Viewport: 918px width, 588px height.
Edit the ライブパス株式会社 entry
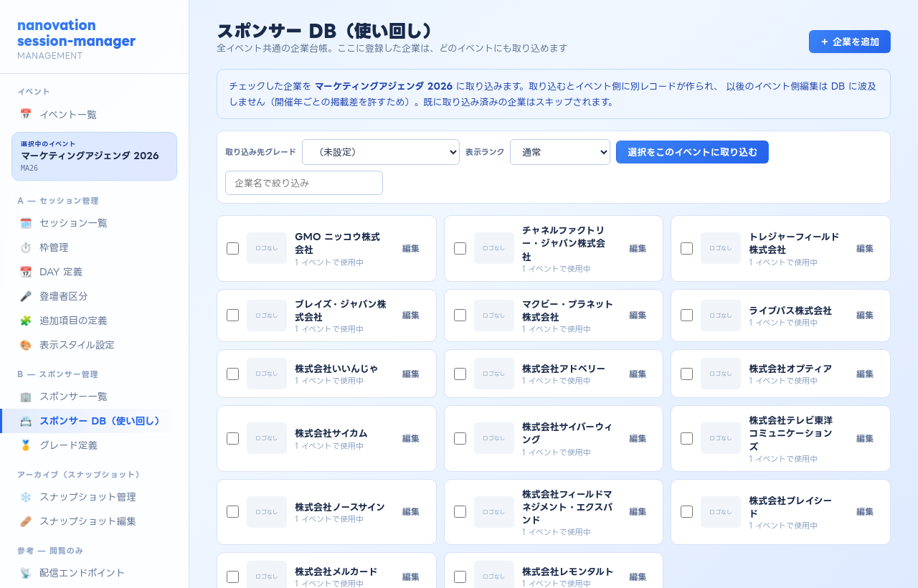pyautogui.click(x=865, y=316)
